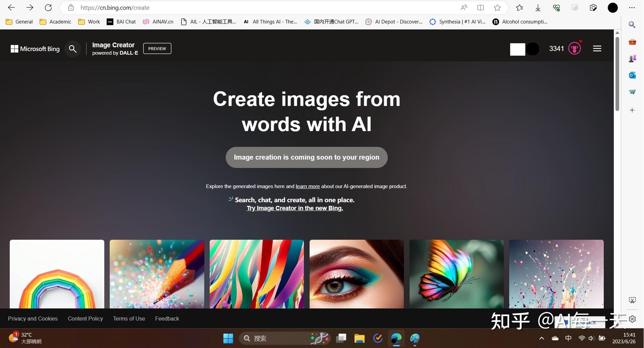The height and width of the screenshot is (348, 644).
Task: Toggle this page as a favorite
Action: [x=497, y=7]
